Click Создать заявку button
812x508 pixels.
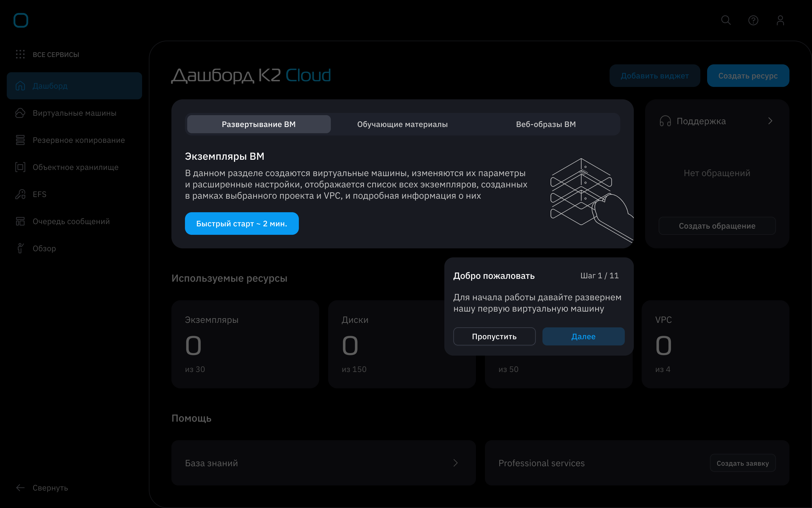tap(743, 463)
